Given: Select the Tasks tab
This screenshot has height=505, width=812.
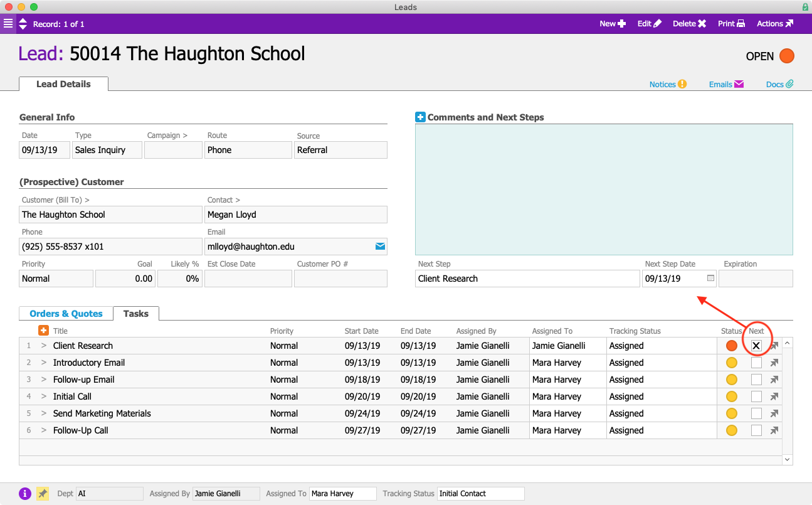Looking at the screenshot, I should coord(136,314).
